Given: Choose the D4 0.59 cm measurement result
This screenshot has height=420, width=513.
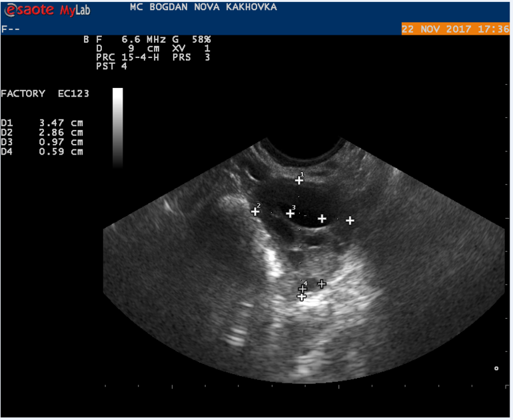Looking at the screenshot, I should click(x=42, y=151).
